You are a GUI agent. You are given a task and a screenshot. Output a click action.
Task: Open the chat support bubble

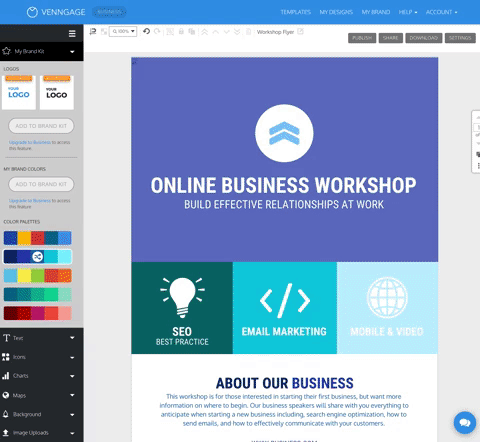pyautogui.click(x=465, y=423)
